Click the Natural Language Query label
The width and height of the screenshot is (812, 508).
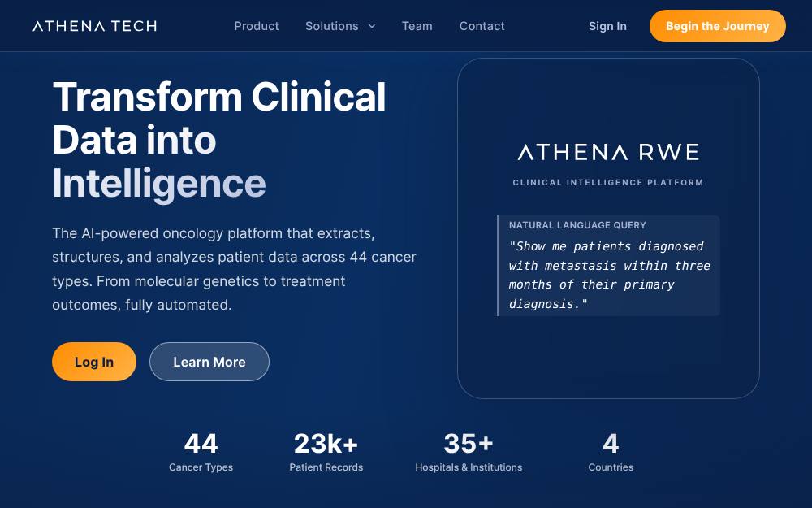577,225
